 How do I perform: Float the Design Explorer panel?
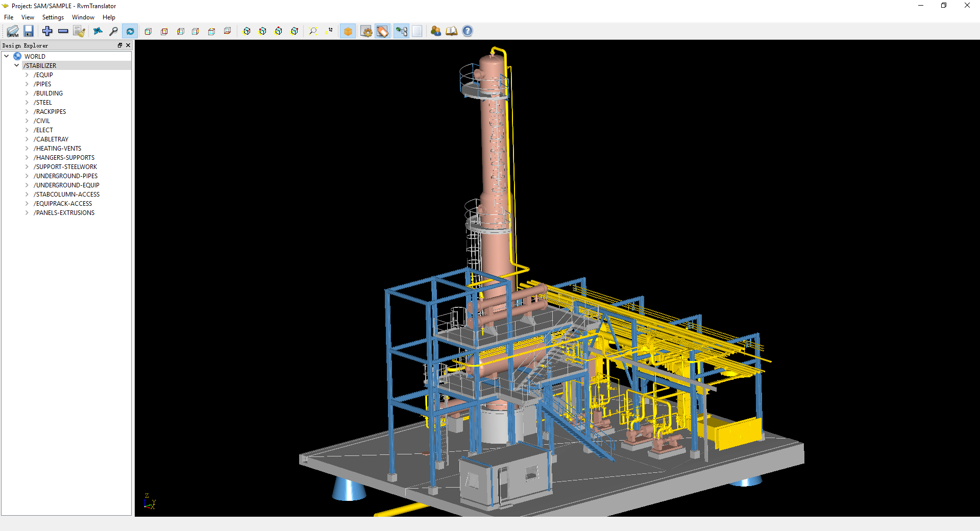[x=120, y=45]
